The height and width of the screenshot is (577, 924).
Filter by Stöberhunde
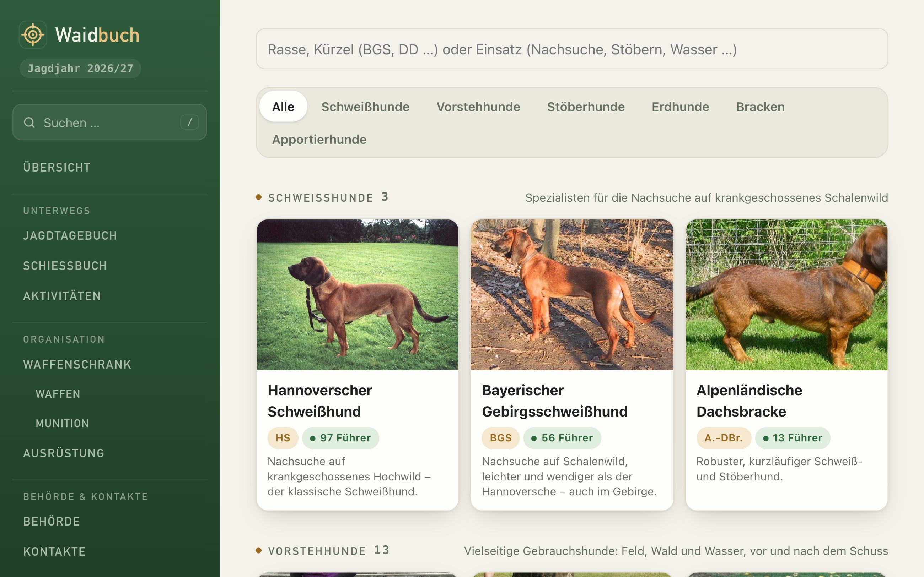click(586, 107)
